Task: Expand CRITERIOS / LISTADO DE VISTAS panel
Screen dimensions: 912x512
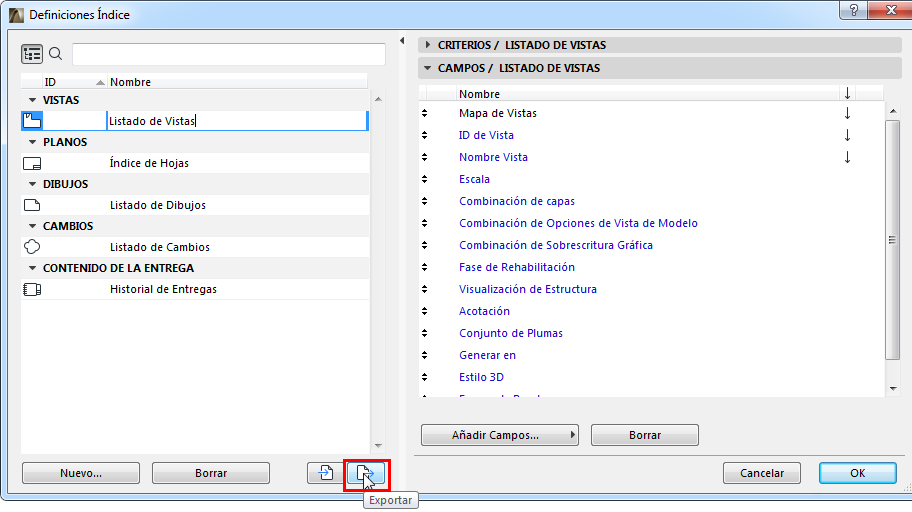Action: [x=428, y=45]
